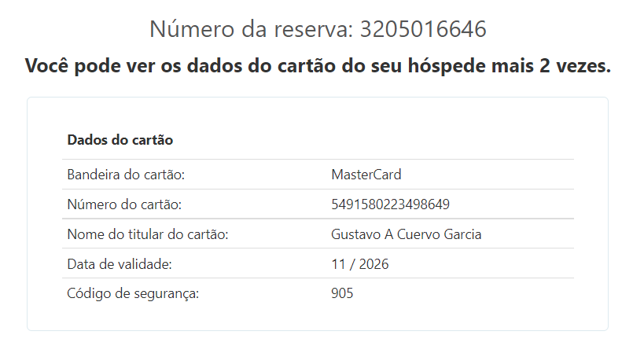This screenshot has height=346, width=644.
Task: Select the MasterCard brand value
Action: point(366,175)
